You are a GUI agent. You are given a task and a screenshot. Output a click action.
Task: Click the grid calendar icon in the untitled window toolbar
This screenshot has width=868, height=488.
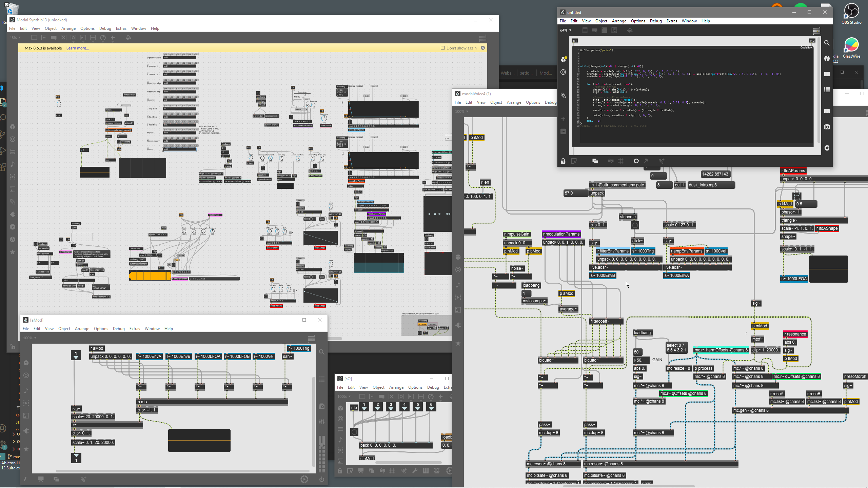click(x=816, y=31)
